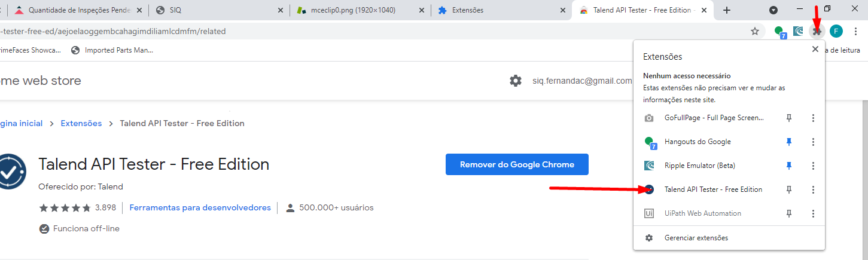Click UiPath Web Automation list icon

coord(649,213)
